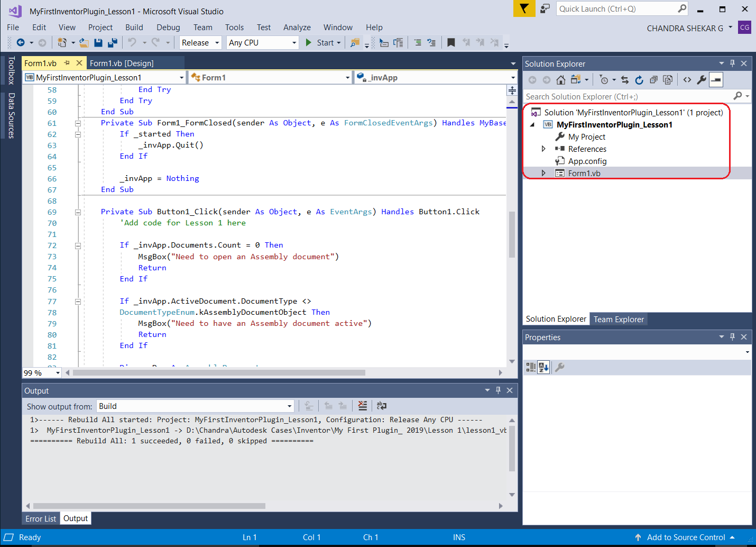Clear all text in Output window
The image size is (756, 547).
coord(362,406)
